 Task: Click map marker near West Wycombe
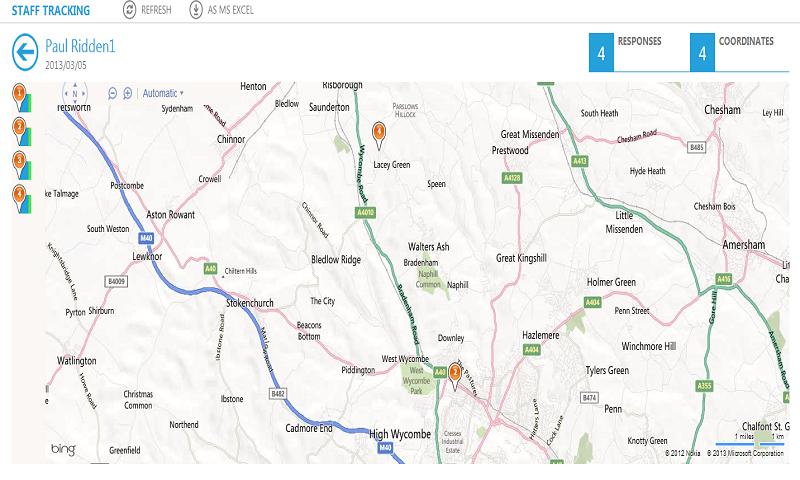pos(455,371)
